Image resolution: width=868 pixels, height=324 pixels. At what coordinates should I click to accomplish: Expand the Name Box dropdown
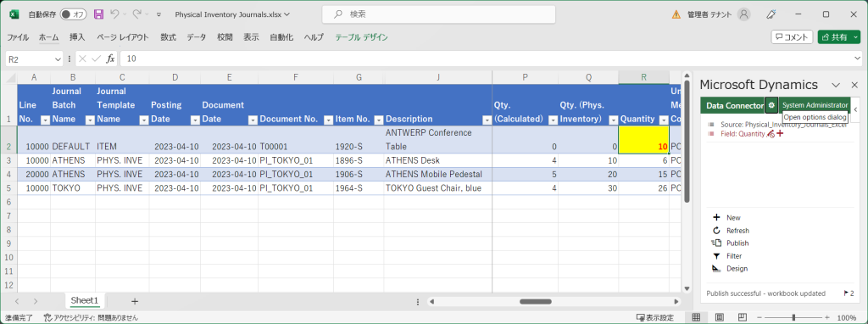(58, 59)
